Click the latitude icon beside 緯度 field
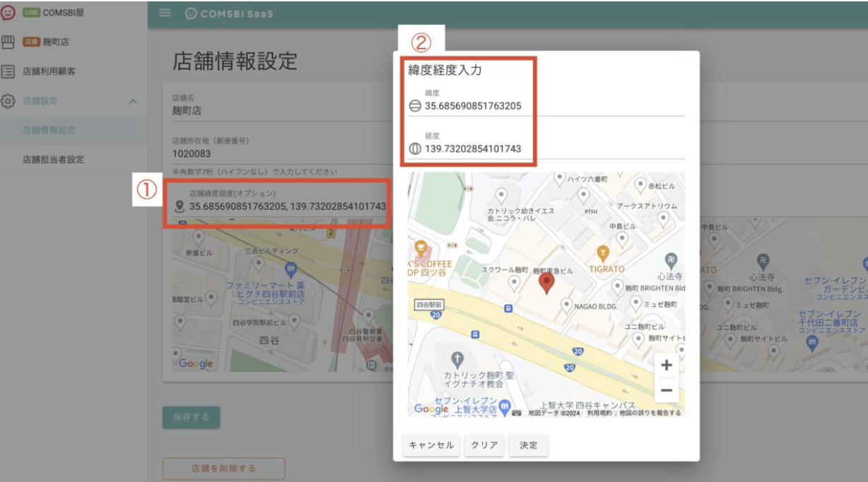 (x=415, y=106)
